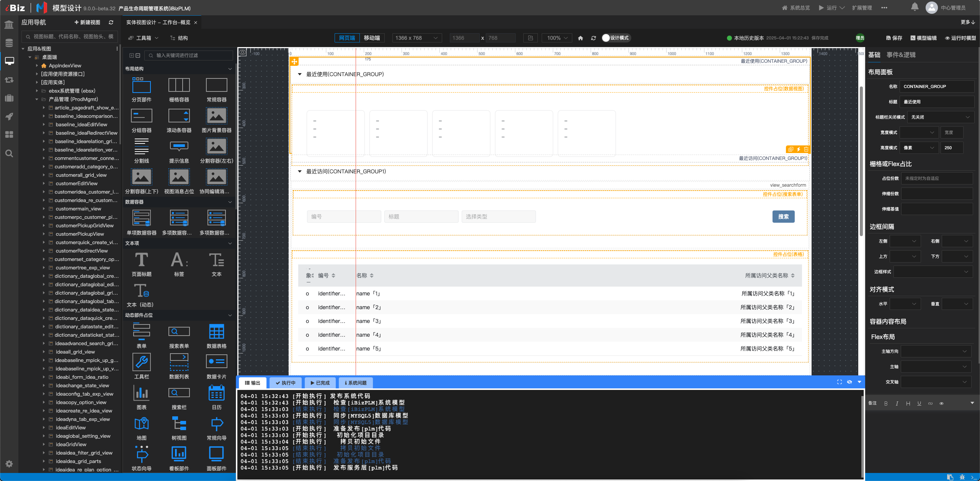
Task: Click the 保存 button
Action: 894,38
